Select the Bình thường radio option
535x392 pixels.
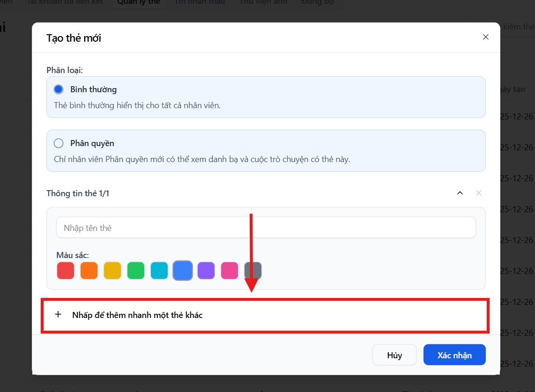(x=59, y=89)
